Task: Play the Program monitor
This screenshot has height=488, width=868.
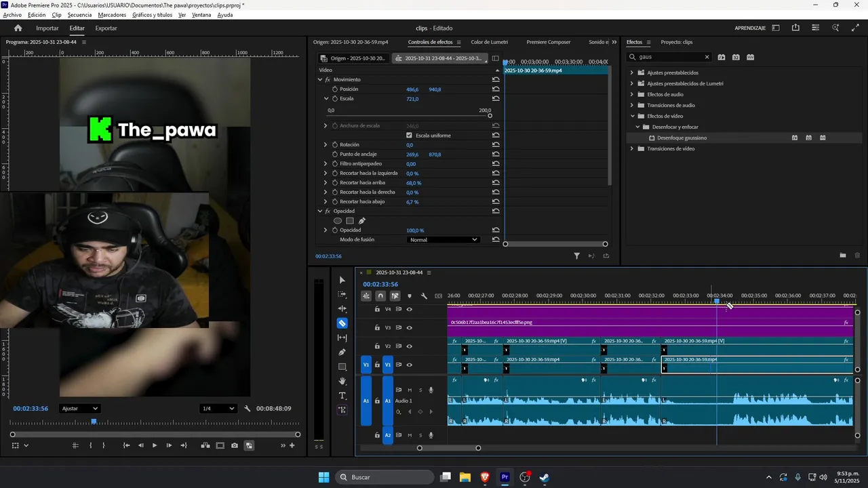Action: click(155, 445)
